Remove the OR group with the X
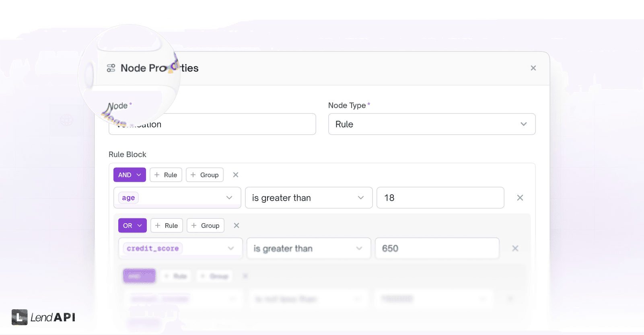The width and height of the screenshot is (644, 335). (237, 226)
